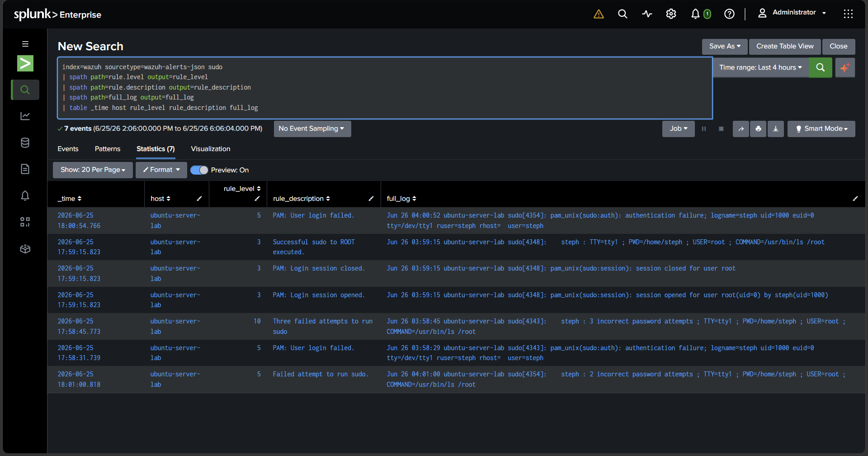Sort by rule_description column header
Viewport: 868px width, 456px height.
pos(302,199)
